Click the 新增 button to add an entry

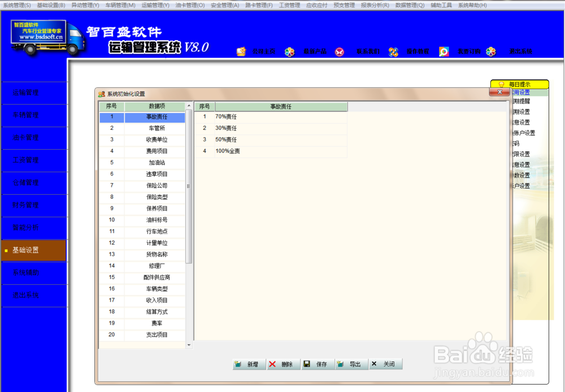pos(249,364)
